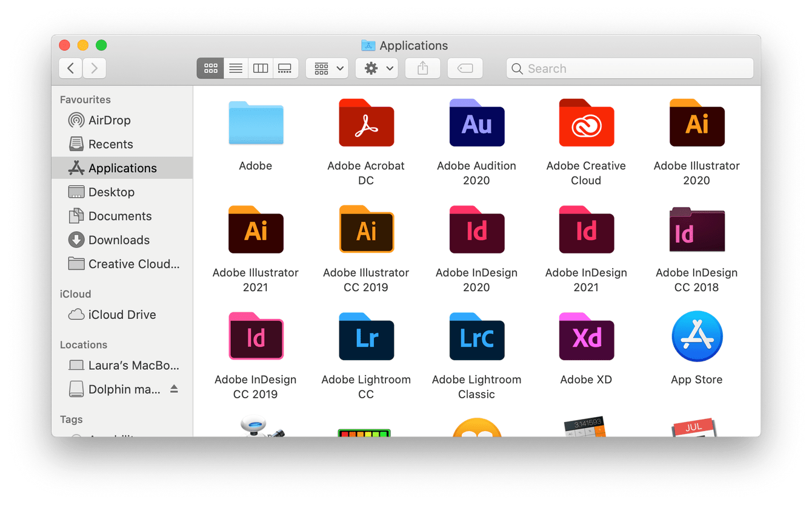Select the Adobe Lightroom CC folder
Image resolution: width=812 pixels, height=505 pixels.
tap(366, 336)
